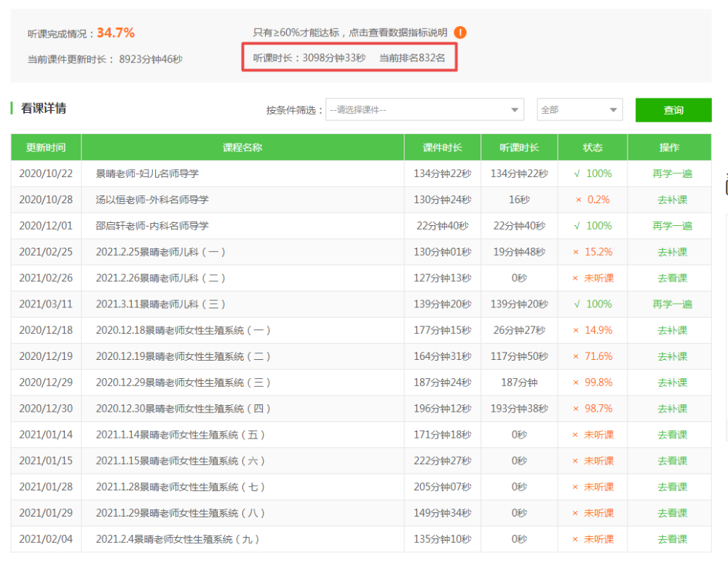Image resolution: width=728 pixels, height=561 pixels.
Task: Expand the 全部 status filter dropdown
Action: click(579, 110)
